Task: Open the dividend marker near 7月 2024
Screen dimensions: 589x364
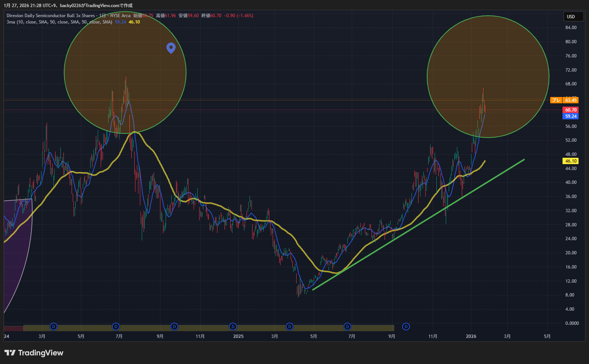Action: (x=116, y=327)
